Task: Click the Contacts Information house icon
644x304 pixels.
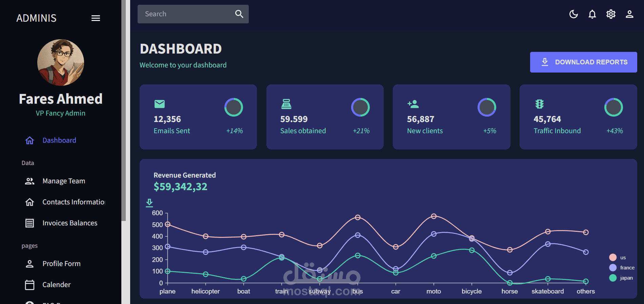Action: click(30, 202)
